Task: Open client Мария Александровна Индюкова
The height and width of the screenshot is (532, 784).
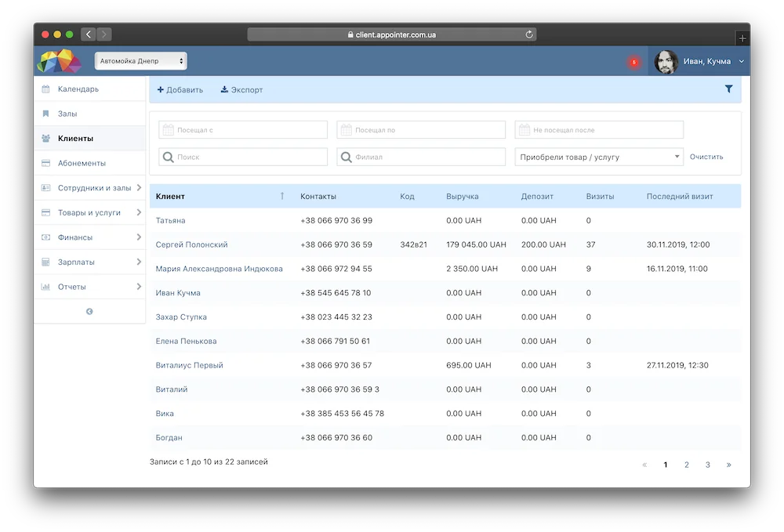Action: tap(219, 269)
